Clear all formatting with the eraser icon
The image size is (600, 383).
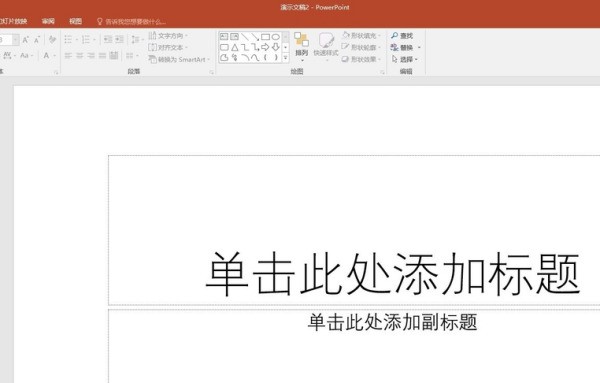(52, 39)
